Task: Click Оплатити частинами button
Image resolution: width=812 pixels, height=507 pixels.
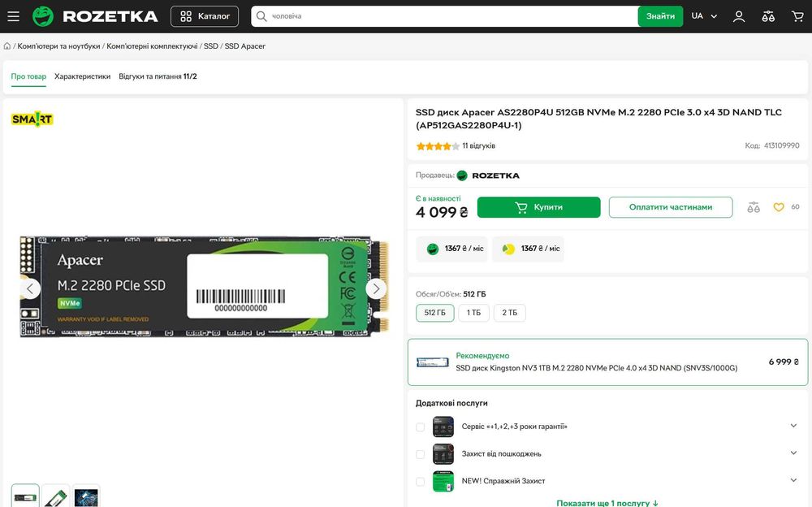Action: pos(671,207)
